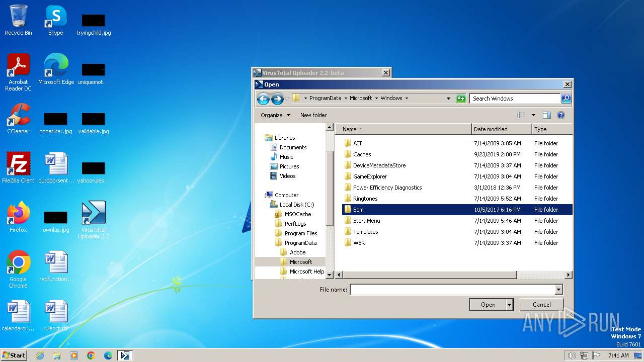Viewport: 644px width, 362px height.
Task: Select the Caches folder
Action: (x=362, y=154)
